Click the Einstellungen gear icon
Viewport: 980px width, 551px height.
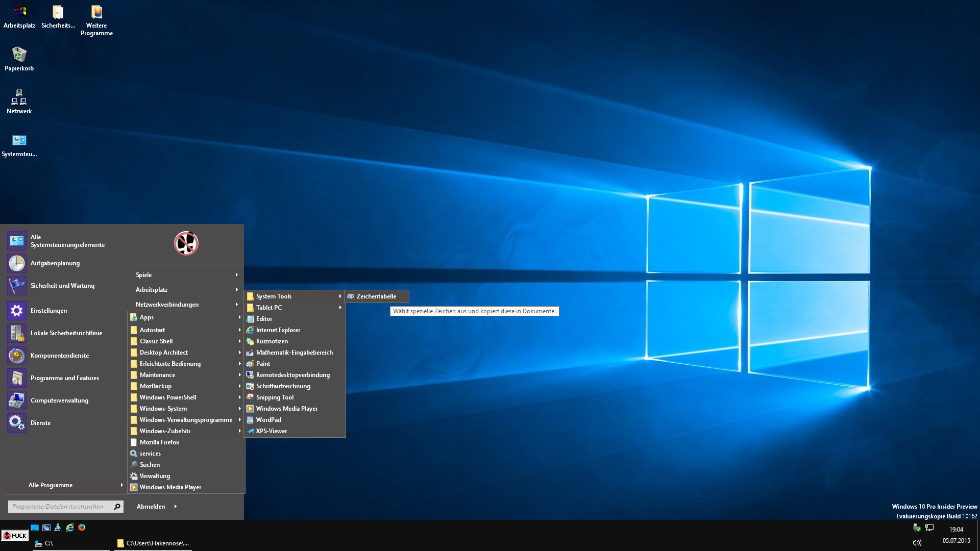(16, 311)
